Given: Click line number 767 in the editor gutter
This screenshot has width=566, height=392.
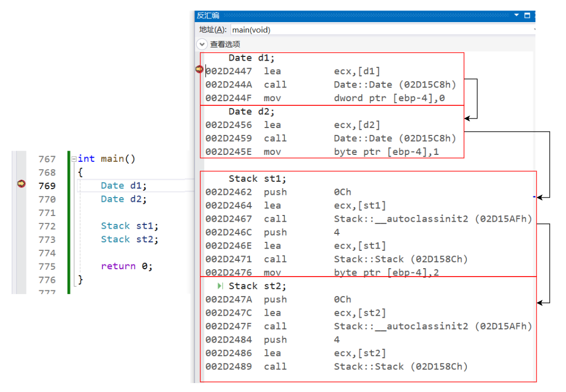Looking at the screenshot, I should click(x=47, y=159).
